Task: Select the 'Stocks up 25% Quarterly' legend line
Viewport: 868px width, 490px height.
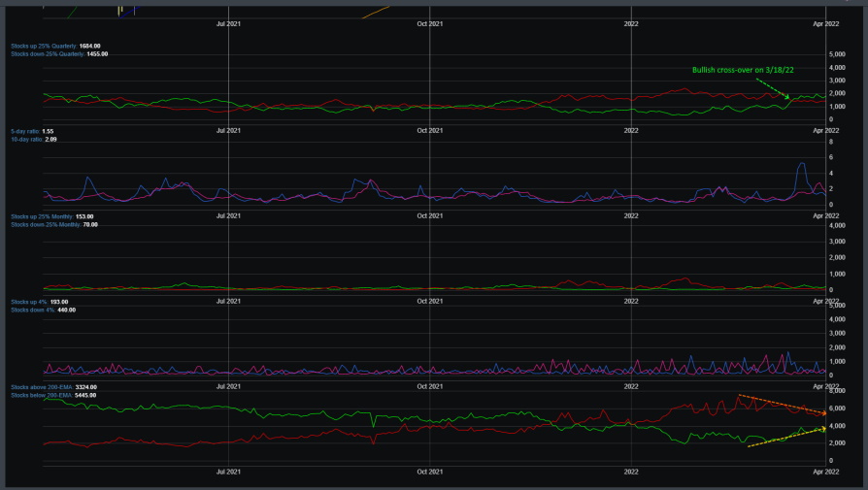Action: 55,46
